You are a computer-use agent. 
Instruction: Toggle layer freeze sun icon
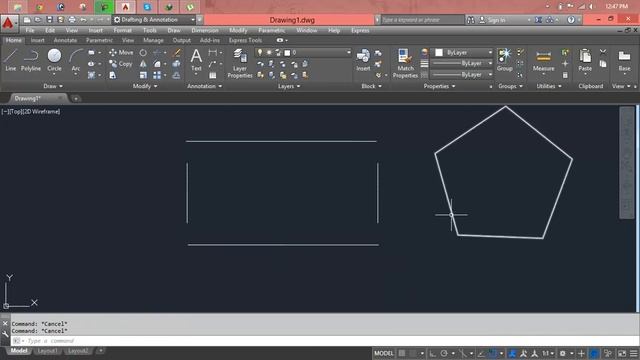point(269,53)
